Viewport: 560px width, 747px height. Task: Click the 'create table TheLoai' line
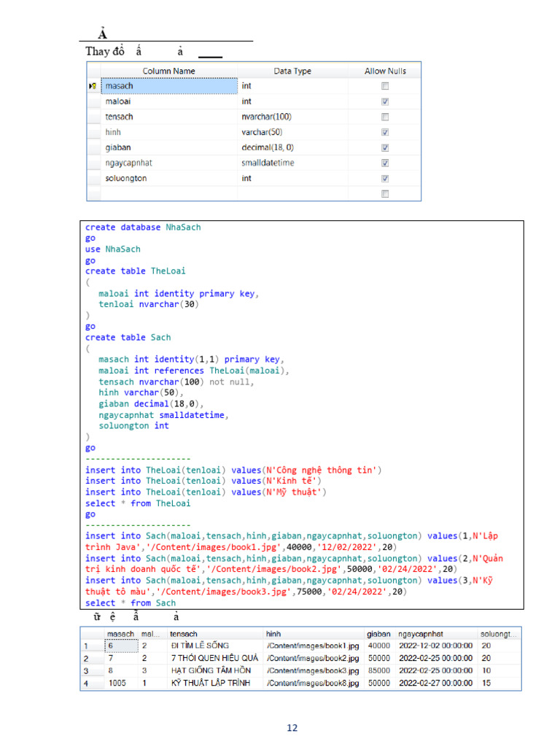pyautogui.click(x=135, y=271)
